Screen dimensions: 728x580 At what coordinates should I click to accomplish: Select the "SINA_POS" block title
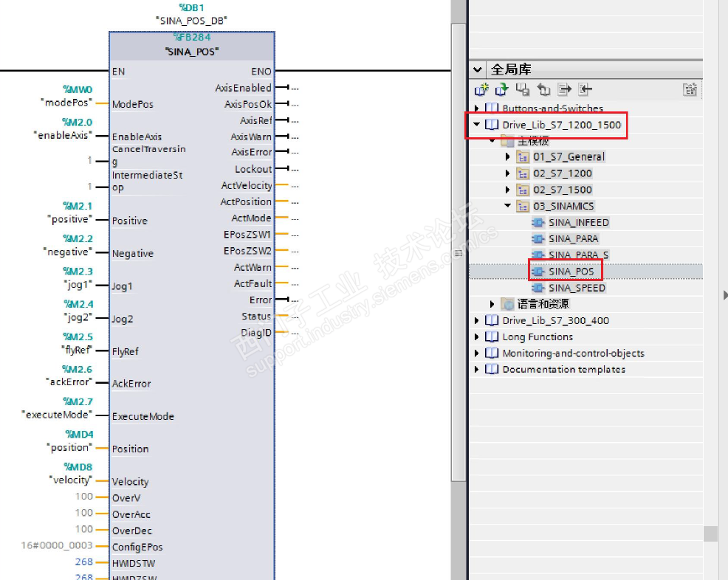(192, 52)
